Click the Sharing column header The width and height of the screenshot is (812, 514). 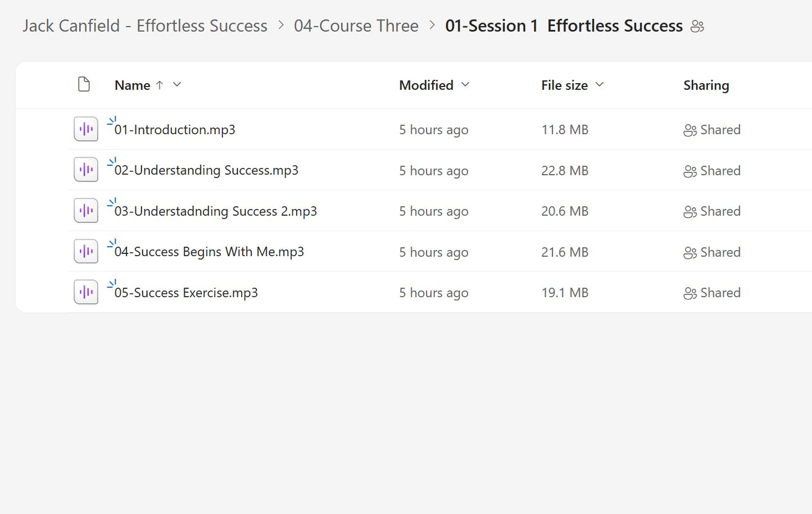tap(706, 85)
